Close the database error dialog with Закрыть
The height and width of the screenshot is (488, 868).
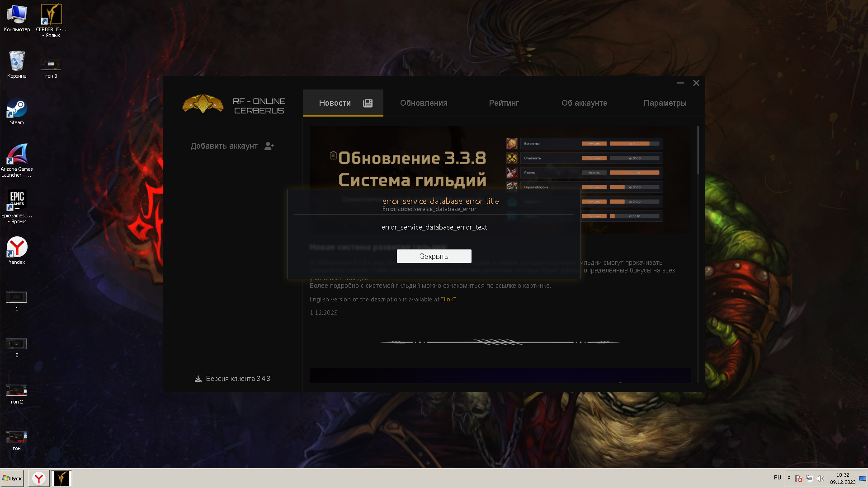pos(434,256)
